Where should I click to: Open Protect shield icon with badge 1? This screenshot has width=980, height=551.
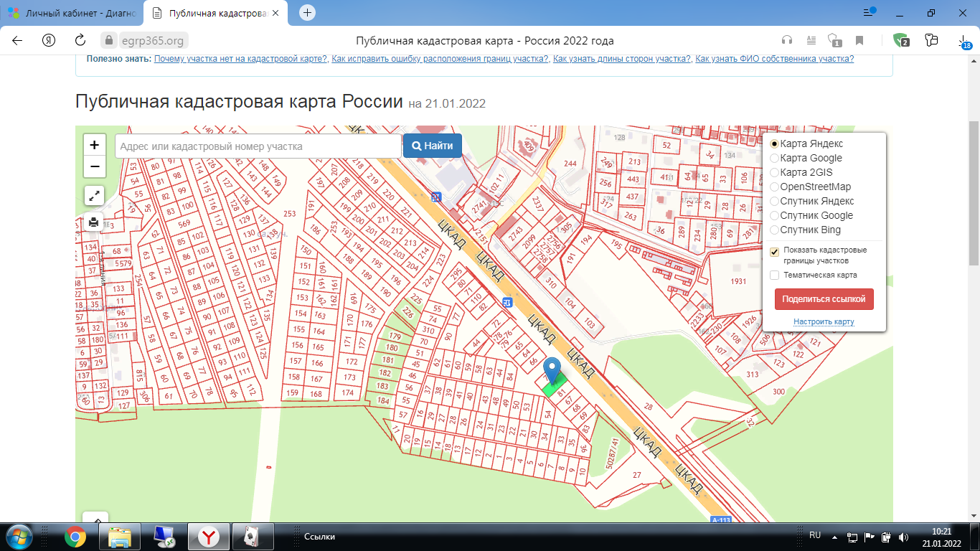tap(834, 40)
